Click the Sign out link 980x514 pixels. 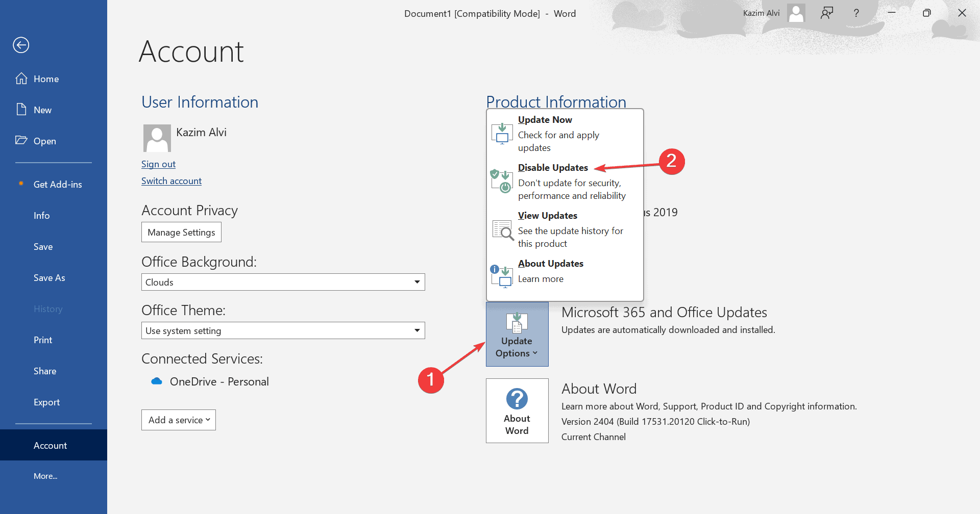click(158, 164)
